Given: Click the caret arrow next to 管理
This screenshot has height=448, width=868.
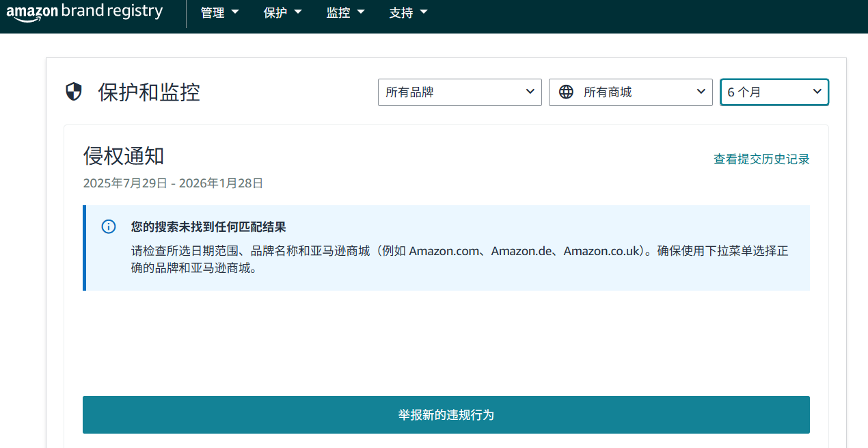Looking at the screenshot, I should click(x=236, y=12).
